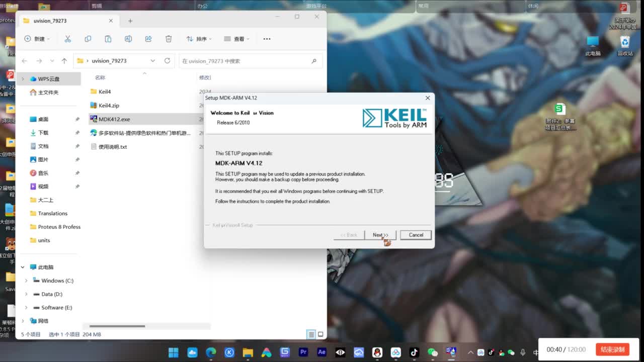Cancel the MDK-ARM V4.12 setup
Screen dimensions: 644x362
tap(416, 235)
